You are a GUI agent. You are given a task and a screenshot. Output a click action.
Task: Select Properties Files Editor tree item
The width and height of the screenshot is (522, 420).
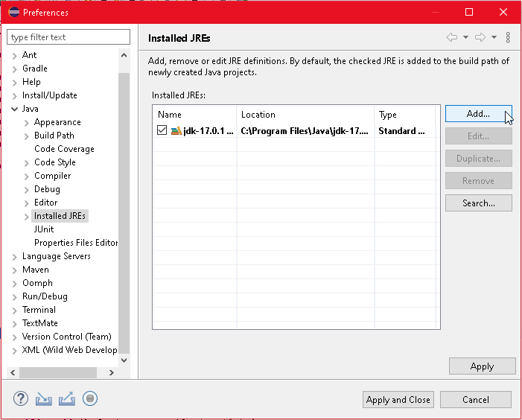[76, 243]
